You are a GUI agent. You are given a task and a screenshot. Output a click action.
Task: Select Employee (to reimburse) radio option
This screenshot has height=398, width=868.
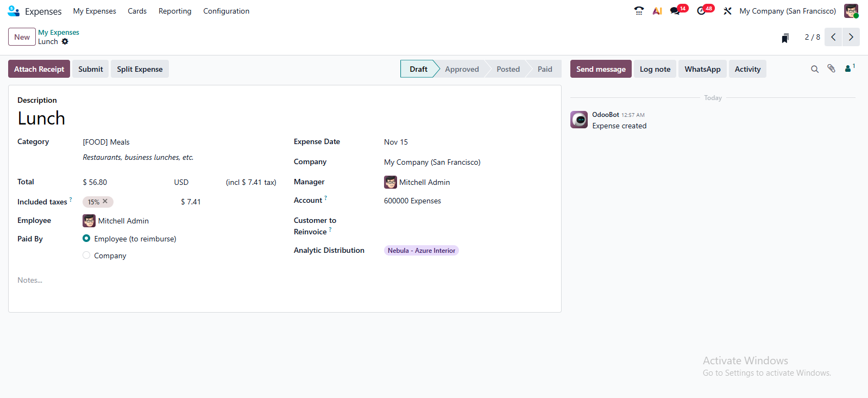(x=86, y=238)
